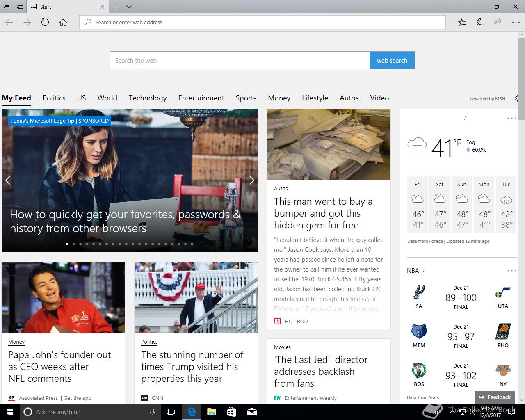The width and height of the screenshot is (525, 420).
Task: Switch to the Politics tab
Action: (54, 98)
